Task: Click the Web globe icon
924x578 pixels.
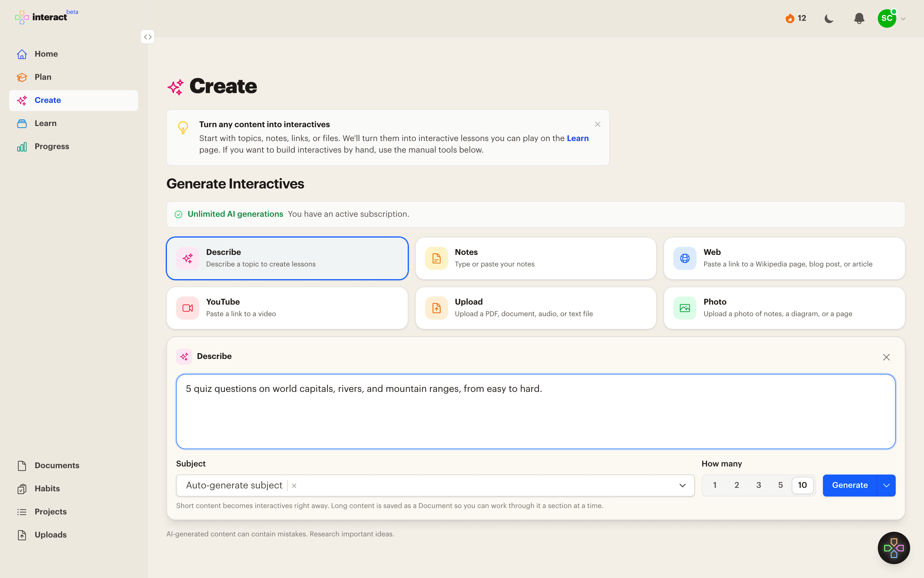Action: tap(685, 258)
